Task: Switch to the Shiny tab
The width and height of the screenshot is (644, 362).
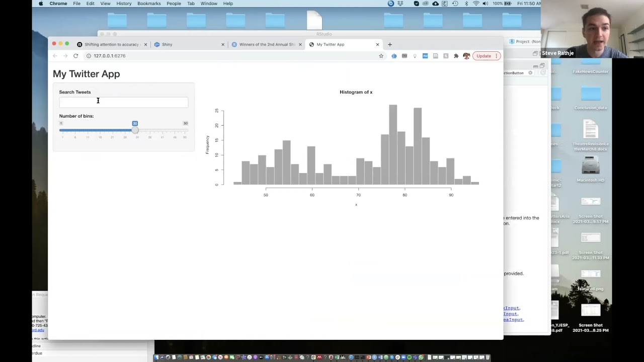Action: click(189, 44)
